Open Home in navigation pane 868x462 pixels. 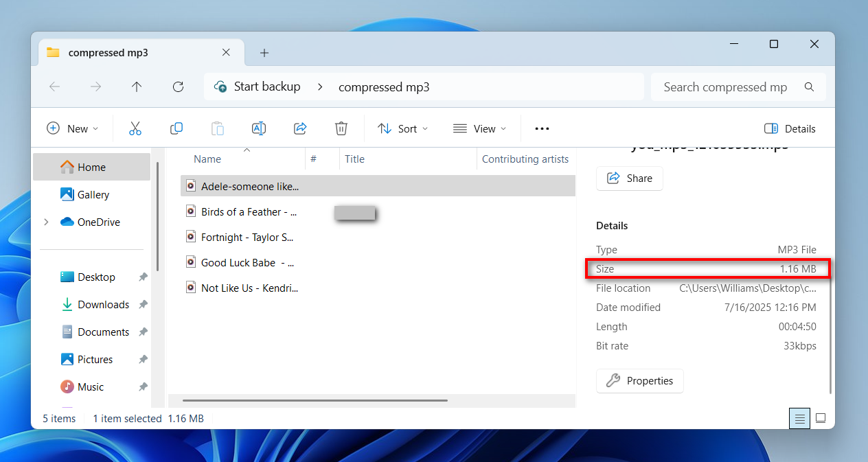tap(92, 167)
